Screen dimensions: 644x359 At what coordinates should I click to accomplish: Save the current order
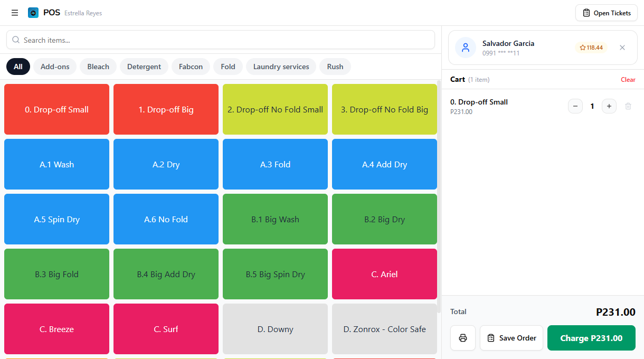(x=512, y=338)
